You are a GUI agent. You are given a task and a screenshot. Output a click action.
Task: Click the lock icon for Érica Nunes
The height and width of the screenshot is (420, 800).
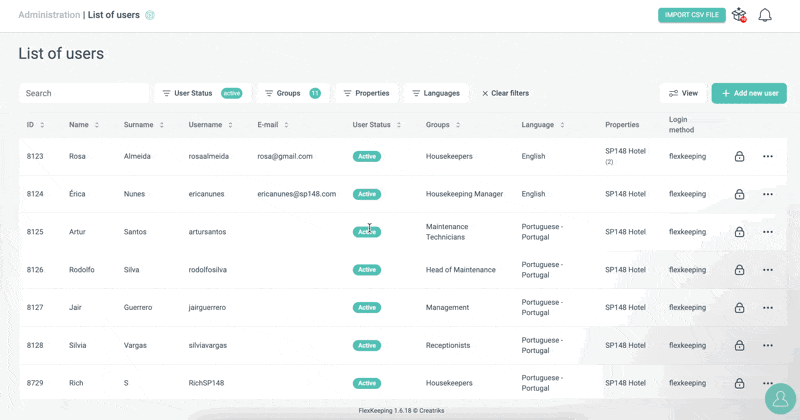point(739,194)
